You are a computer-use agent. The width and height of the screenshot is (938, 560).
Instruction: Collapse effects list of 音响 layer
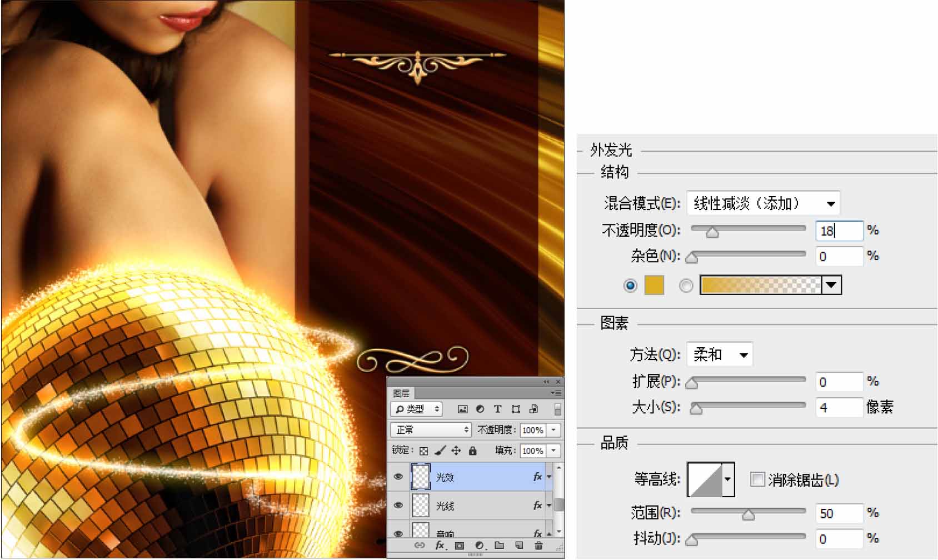click(549, 533)
